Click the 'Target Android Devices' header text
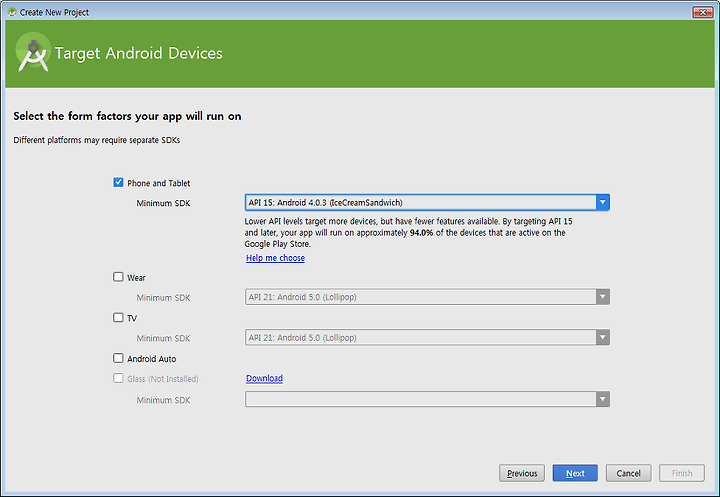720x497 pixels. tap(139, 53)
